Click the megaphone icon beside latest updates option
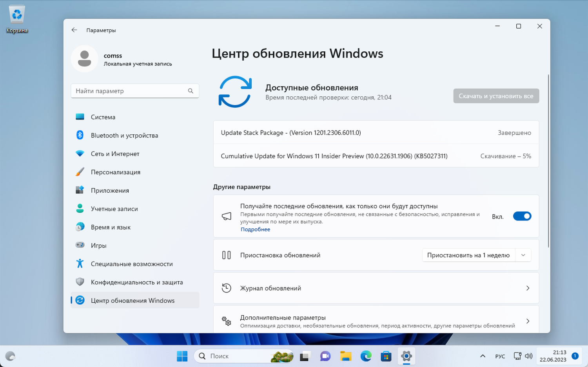The width and height of the screenshot is (588, 367). [227, 216]
